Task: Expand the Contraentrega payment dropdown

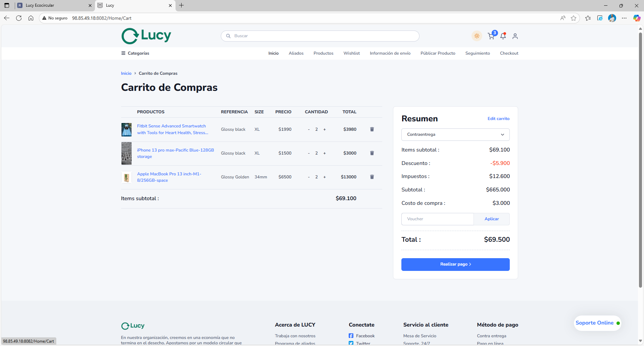Action: pos(455,134)
